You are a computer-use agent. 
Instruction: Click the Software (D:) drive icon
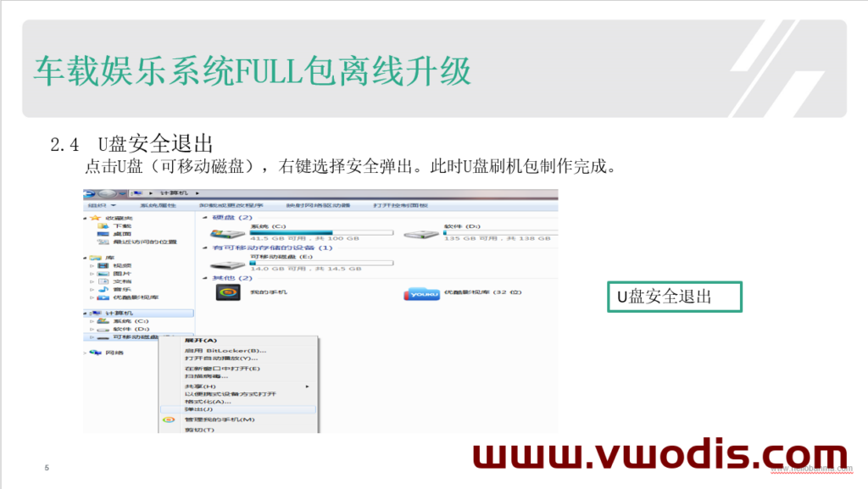420,233
